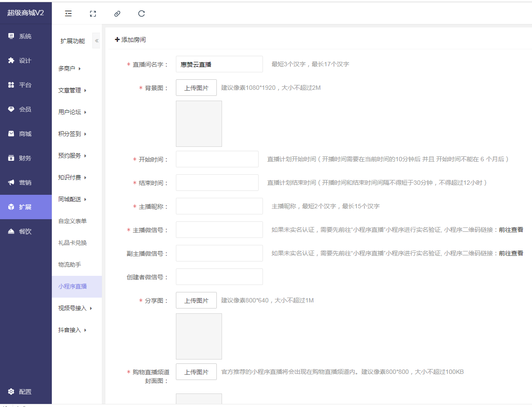Image resolution: width=532 pixels, height=407 pixels.
Task: Click the plus icon beside 添加房间
Action: [x=117, y=40]
